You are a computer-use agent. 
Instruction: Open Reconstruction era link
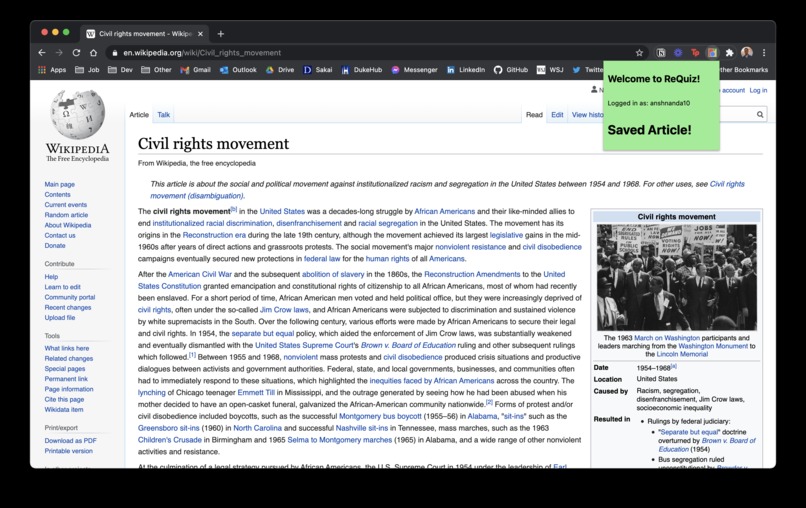point(214,235)
